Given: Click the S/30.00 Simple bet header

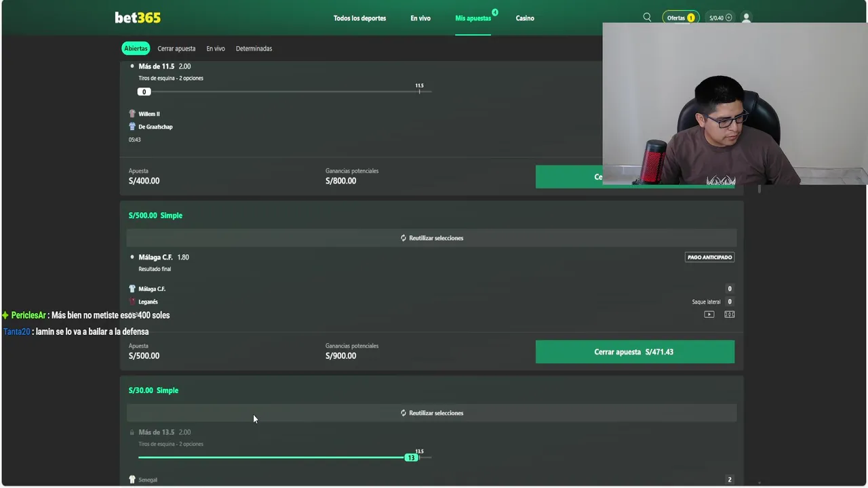Looking at the screenshot, I should point(153,390).
